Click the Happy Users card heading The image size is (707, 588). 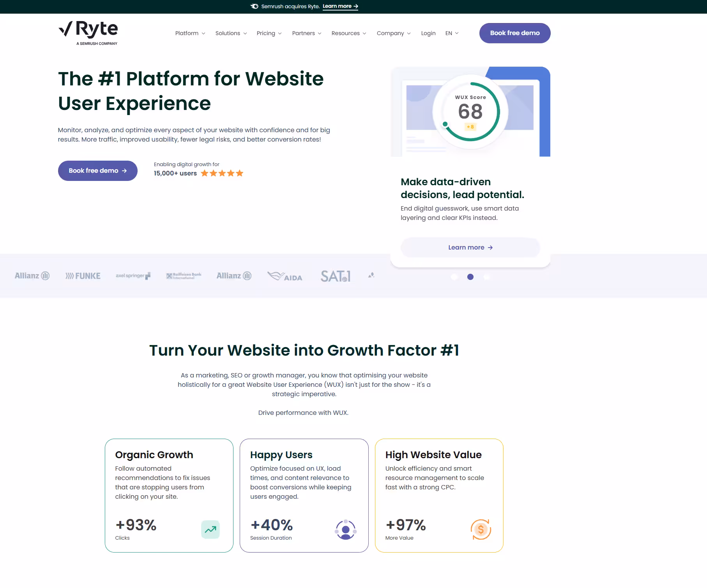pos(281,455)
